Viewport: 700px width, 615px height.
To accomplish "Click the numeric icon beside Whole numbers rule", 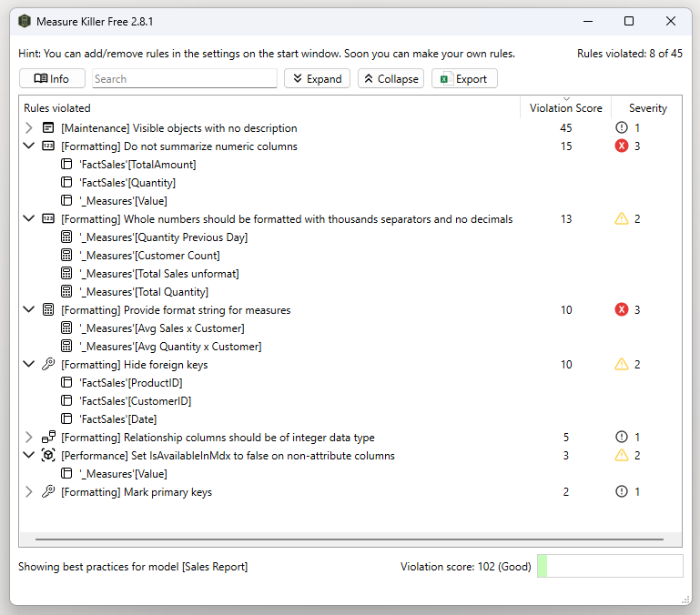I will point(48,218).
